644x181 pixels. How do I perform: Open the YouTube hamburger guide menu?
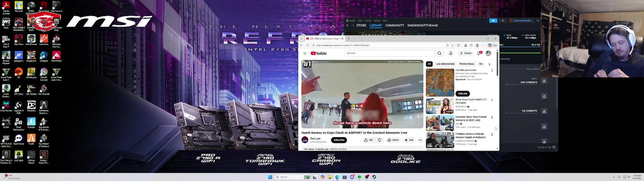(305, 53)
